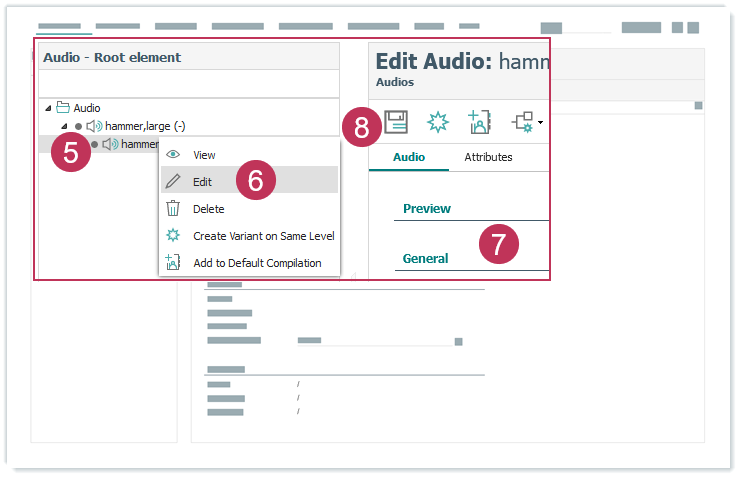Switch to the Audio tab
Image resolution: width=740 pixels, height=478 pixels.
(x=408, y=157)
